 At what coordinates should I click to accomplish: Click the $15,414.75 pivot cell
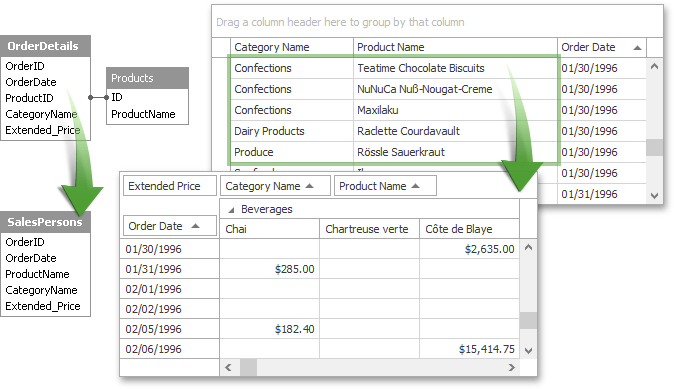[469, 349]
